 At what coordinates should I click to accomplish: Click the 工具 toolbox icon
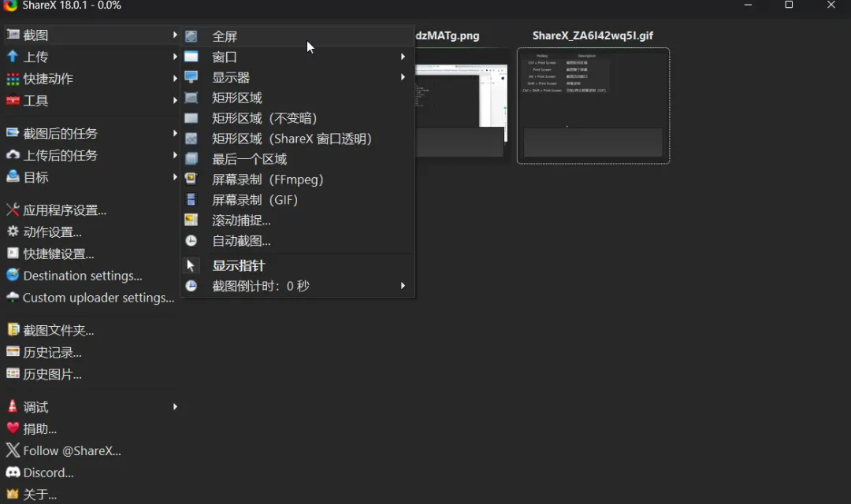(13, 100)
